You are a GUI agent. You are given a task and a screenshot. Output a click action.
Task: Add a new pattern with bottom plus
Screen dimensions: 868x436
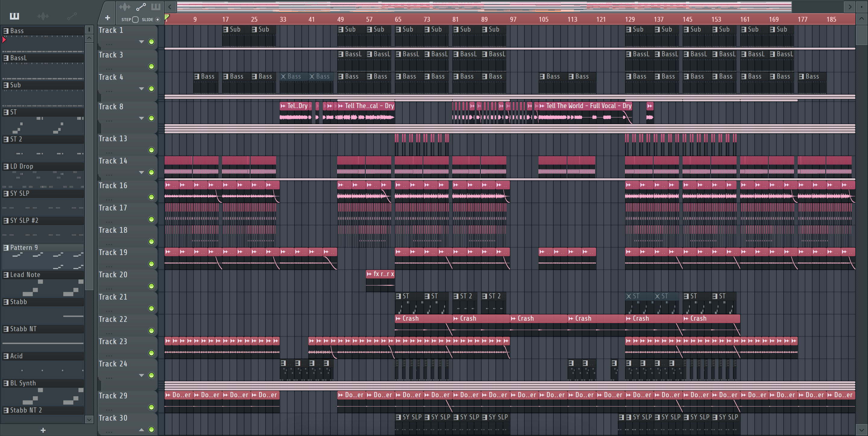[x=43, y=430]
